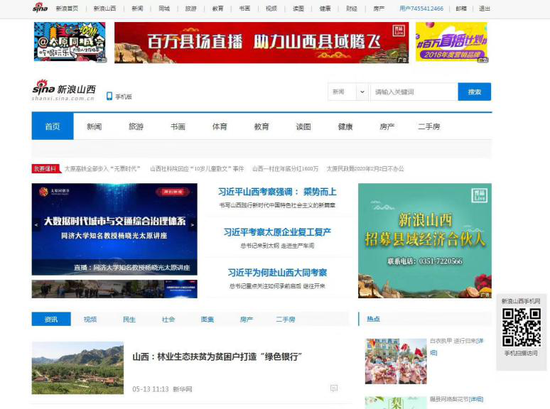550x409 pixels.
Task: Open the 新浪山西 link in top bar
Action: tap(105, 8)
